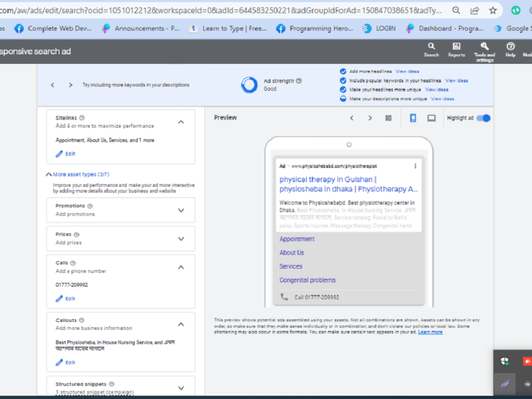The image size is (532, 399).
Task: View ideas for Add more headlines
Action: pos(407,71)
